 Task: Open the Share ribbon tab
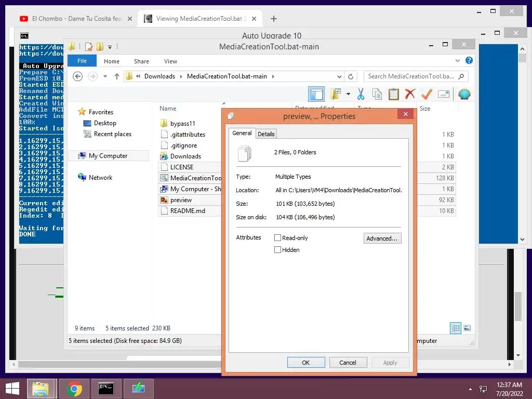[141, 61]
